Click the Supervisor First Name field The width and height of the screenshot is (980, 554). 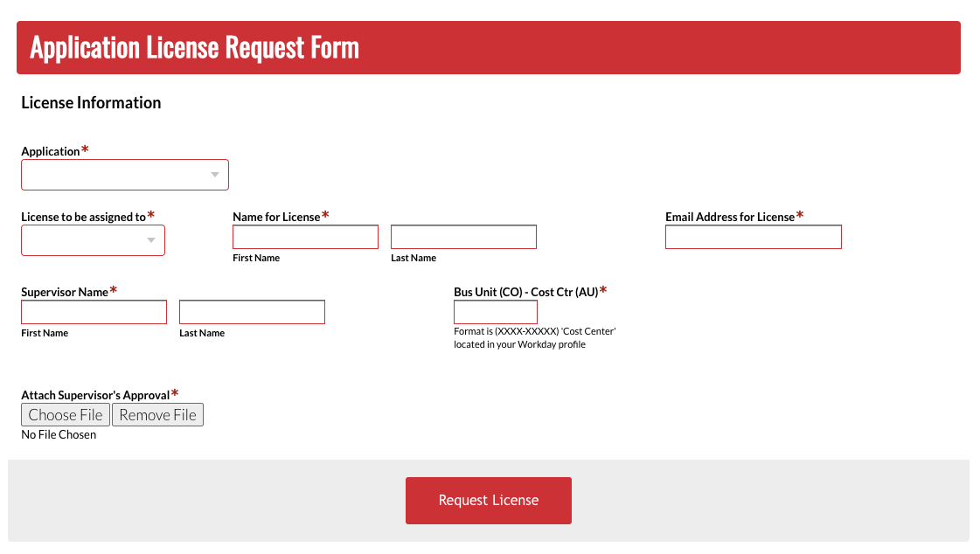tap(94, 312)
